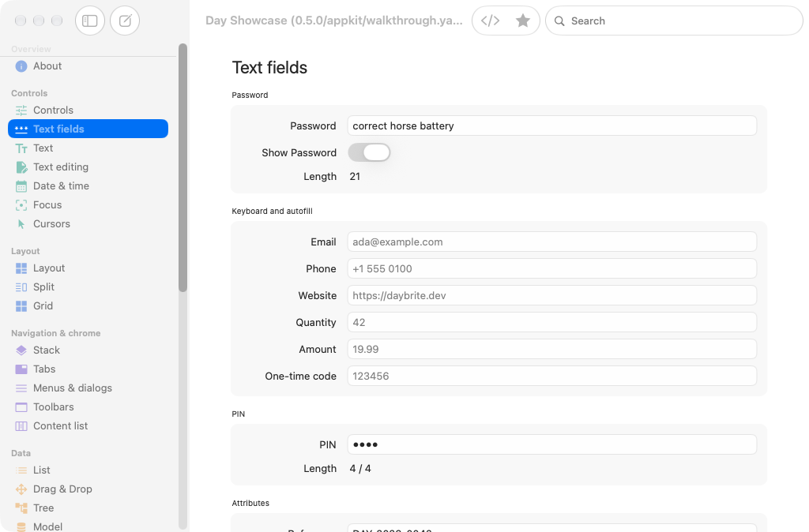Click the Menus & dialogs lines icon

[x=21, y=388]
